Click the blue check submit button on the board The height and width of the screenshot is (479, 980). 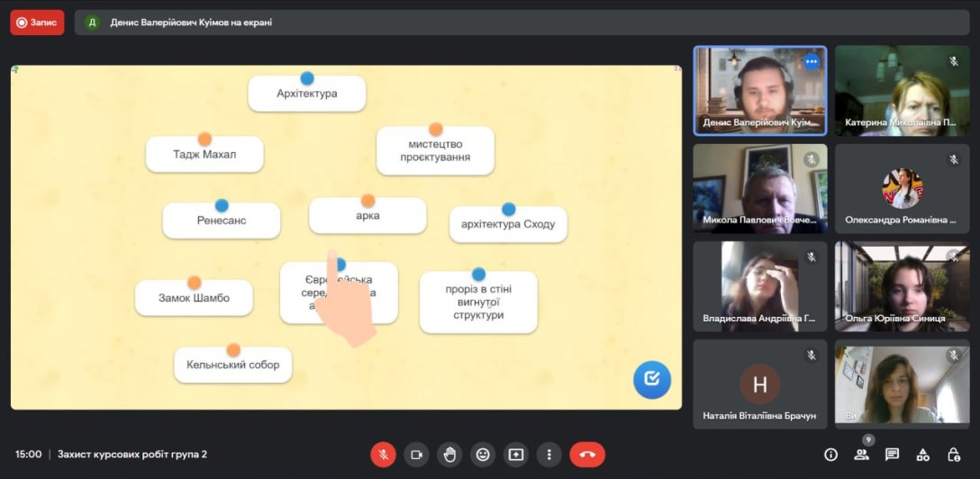(x=652, y=379)
